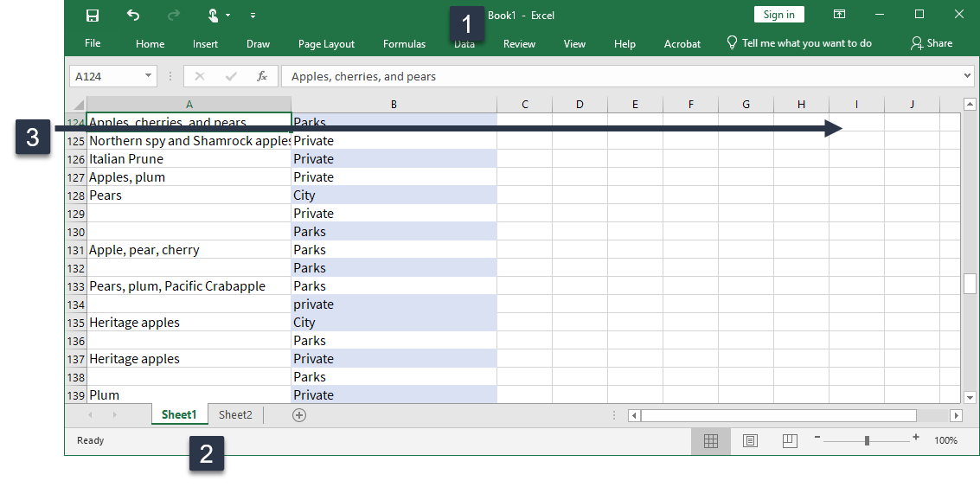Click the Undo arrow icon
Viewport: 980px width, 487px height.
point(132,15)
